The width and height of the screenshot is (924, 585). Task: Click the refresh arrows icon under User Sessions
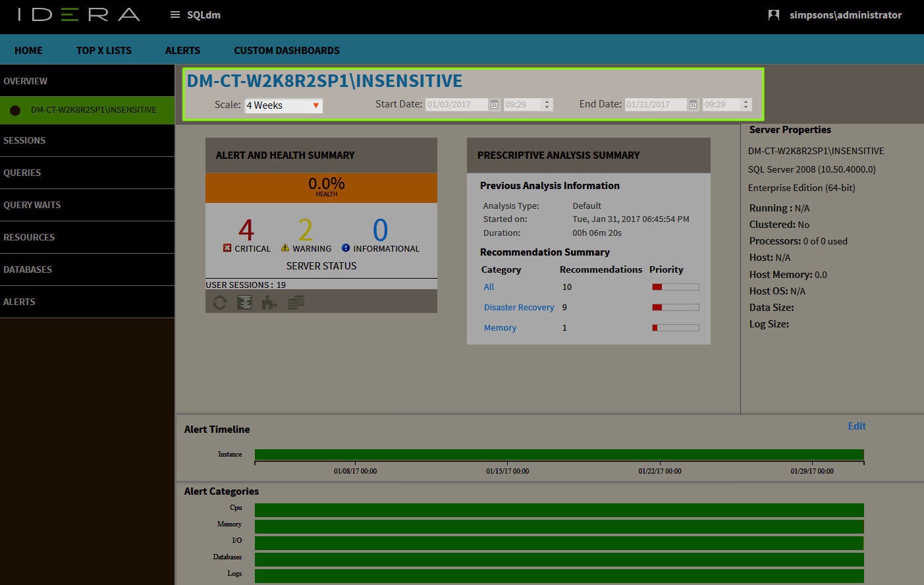(220, 302)
